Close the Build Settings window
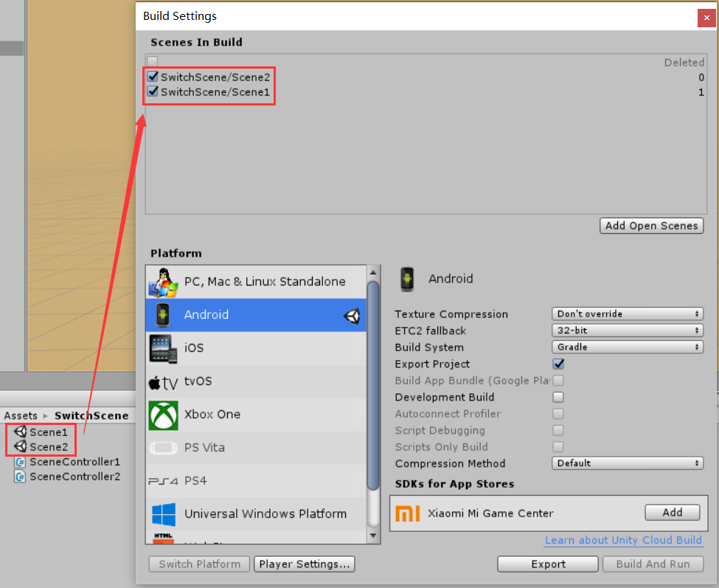 [706, 18]
